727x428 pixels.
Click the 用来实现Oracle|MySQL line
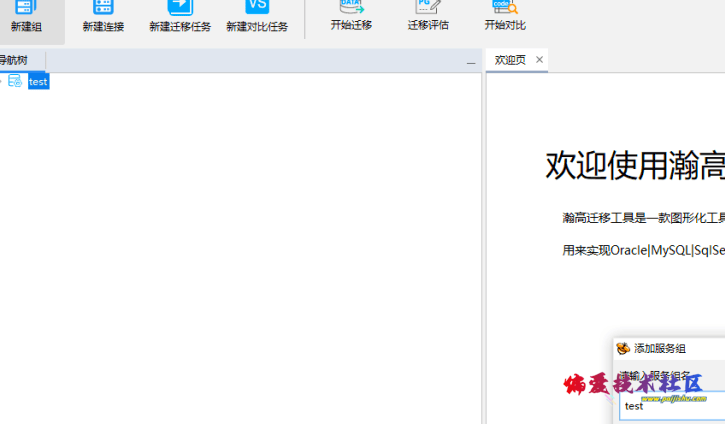pyautogui.click(x=644, y=250)
